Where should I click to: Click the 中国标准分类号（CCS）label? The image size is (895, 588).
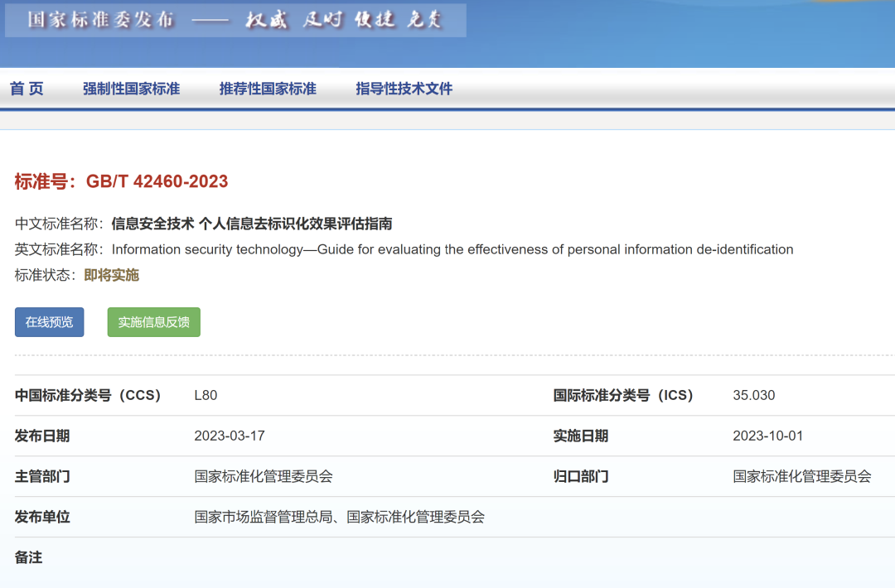point(88,395)
